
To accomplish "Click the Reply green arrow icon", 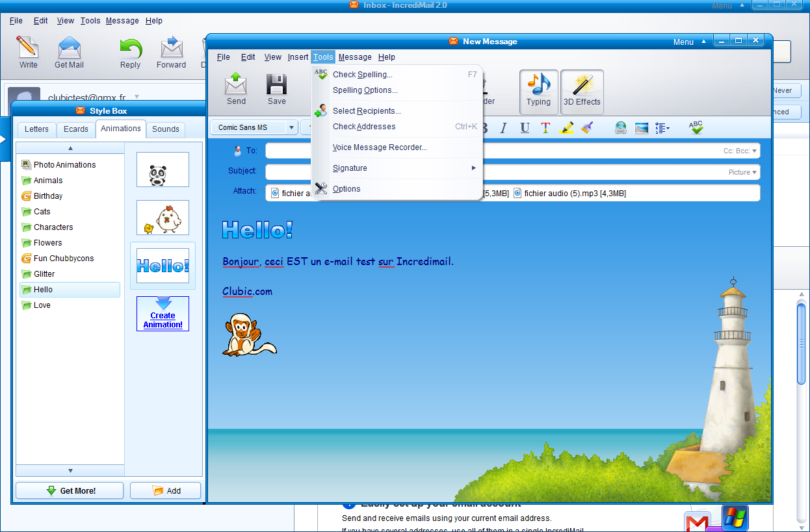I will click(130, 49).
